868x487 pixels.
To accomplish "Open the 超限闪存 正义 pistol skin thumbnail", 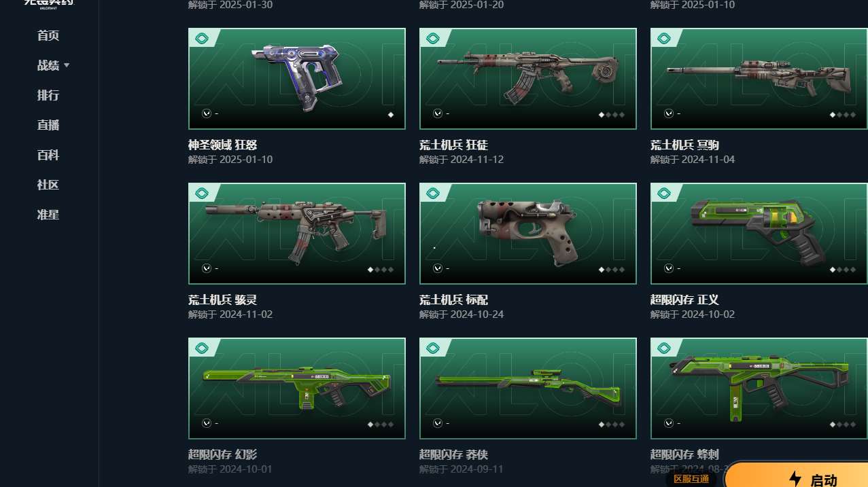I will [759, 234].
